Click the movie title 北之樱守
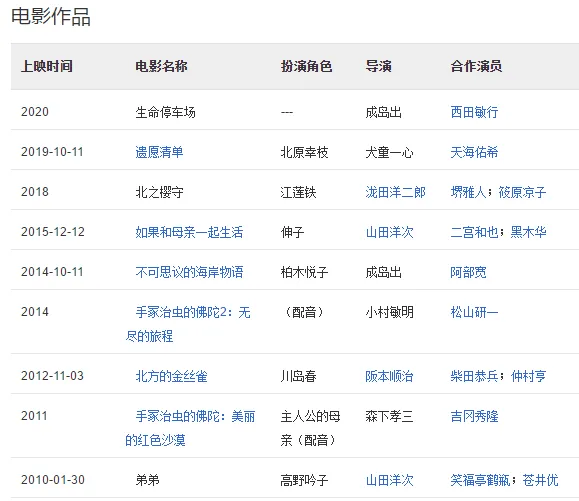The image size is (579, 501). [159, 192]
